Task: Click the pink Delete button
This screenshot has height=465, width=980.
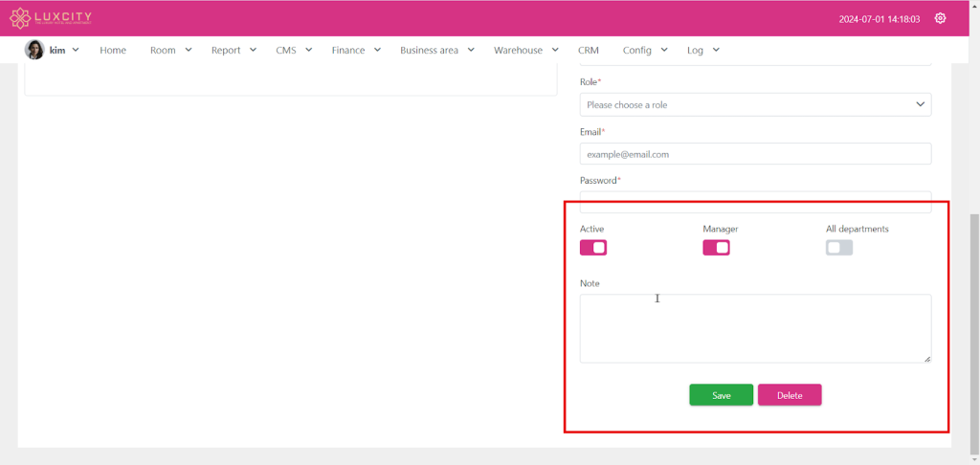Action: 790,395
